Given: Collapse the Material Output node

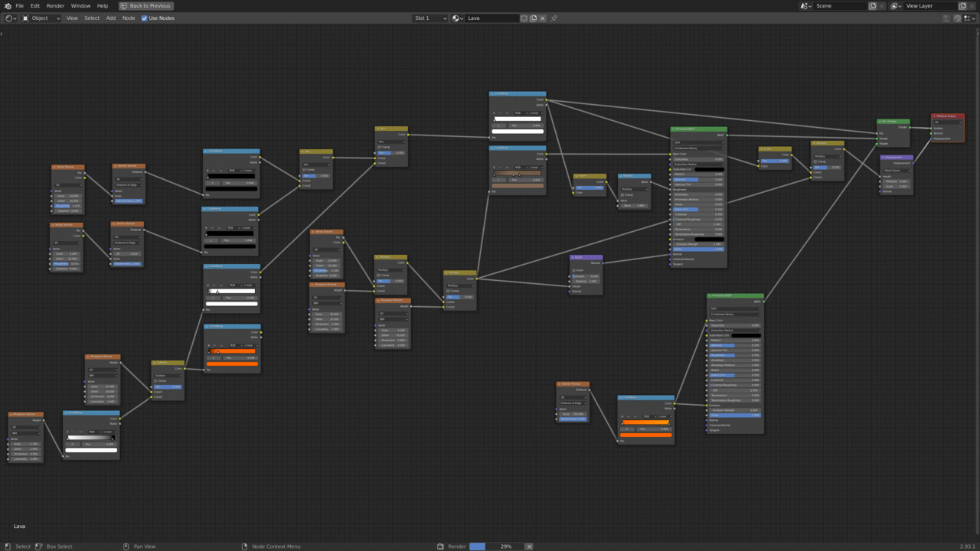Looking at the screenshot, I should pyautogui.click(x=935, y=116).
